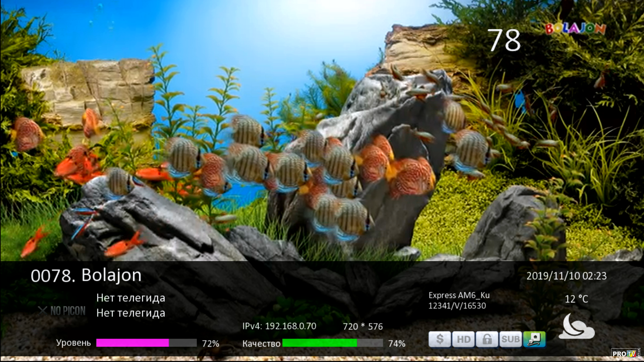Viewport: 644px width, 362px height.
Task: Click the HD indicator badge
Action: (x=463, y=339)
